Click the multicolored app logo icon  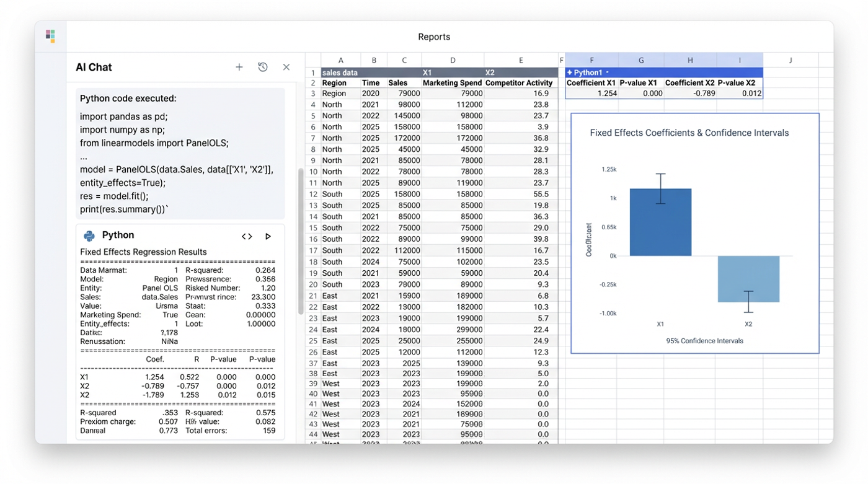(x=50, y=36)
